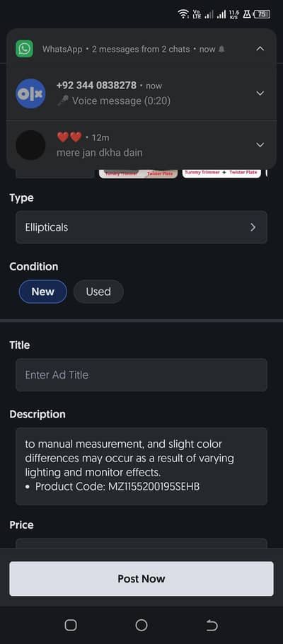Click the Enter Ad Title field

pos(141,374)
